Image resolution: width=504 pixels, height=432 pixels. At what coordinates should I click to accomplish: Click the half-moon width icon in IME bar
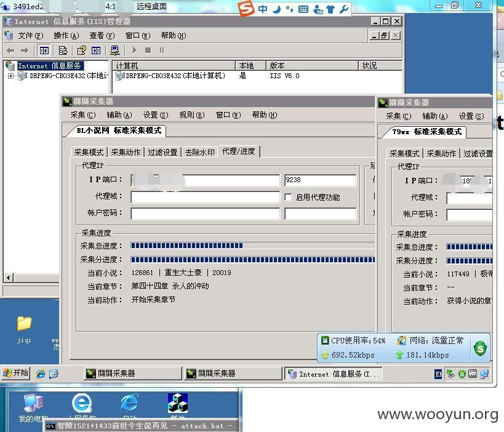(x=276, y=9)
